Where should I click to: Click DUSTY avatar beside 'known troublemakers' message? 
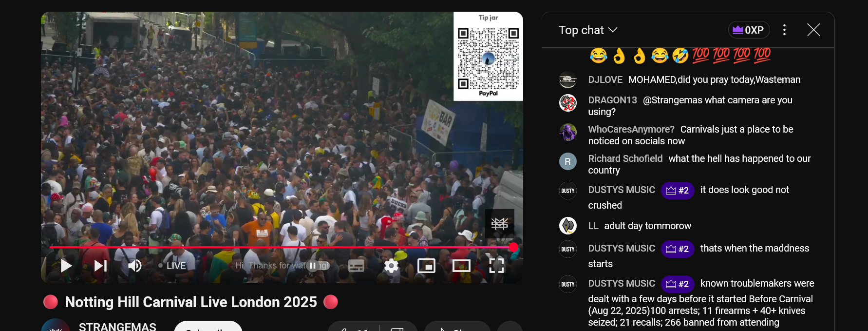(x=568, y=284)
